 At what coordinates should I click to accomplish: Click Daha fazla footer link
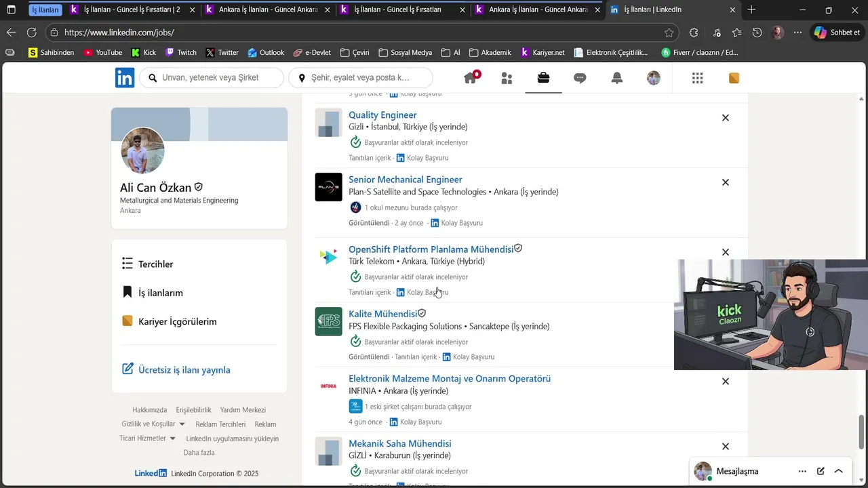199,453
